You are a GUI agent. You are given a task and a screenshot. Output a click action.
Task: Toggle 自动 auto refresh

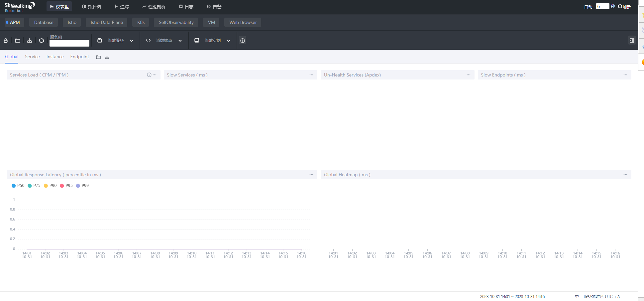click(588, 7)
